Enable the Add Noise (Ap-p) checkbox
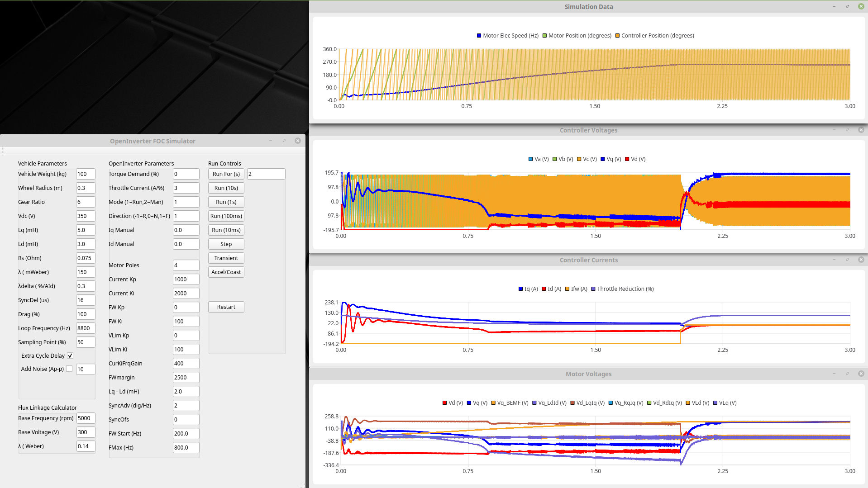Image resolution: width=868 pixels, height=488 pixels. 69,369
